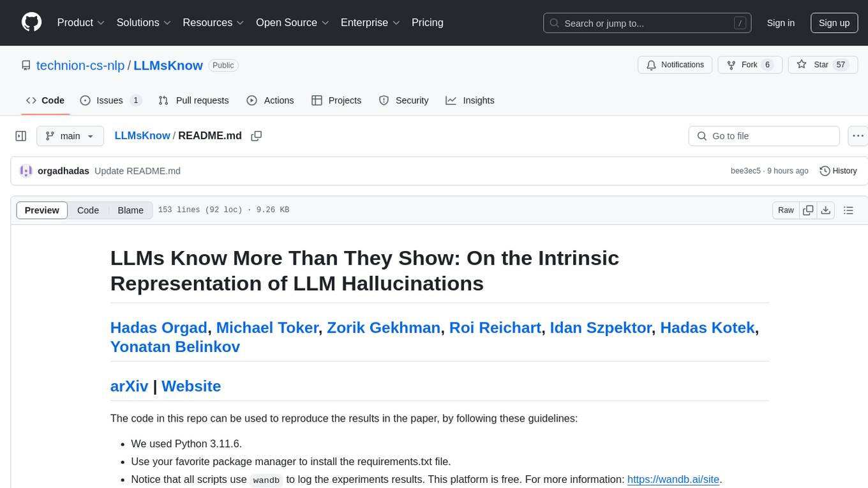Switch to the Actions tab
868x488 pixels.
270,100
